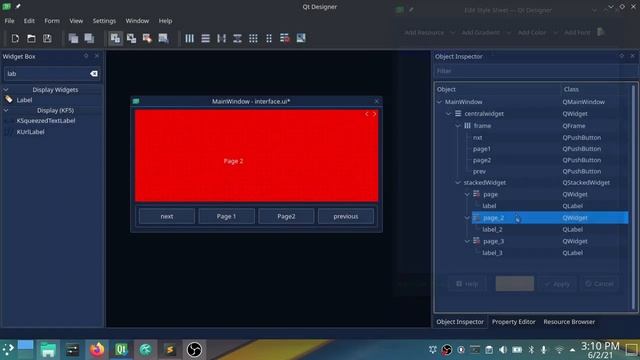Click the New Form toolbar icon
This screenshot has height=360, width=640.
tap(15, 38)
